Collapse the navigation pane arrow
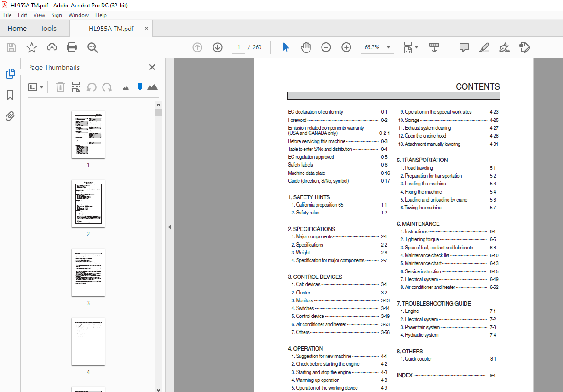Viewport: 563px width, 392px height. pos(169,227)
